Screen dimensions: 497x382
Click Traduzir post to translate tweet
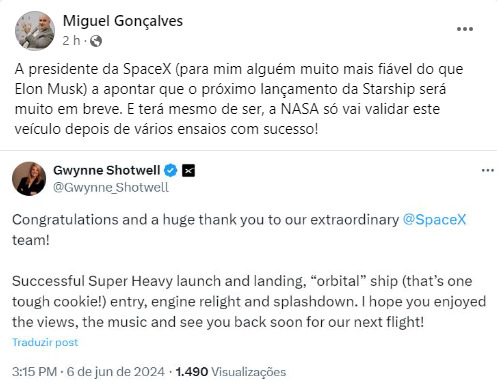pyautogui.click(x=45, y=342)
